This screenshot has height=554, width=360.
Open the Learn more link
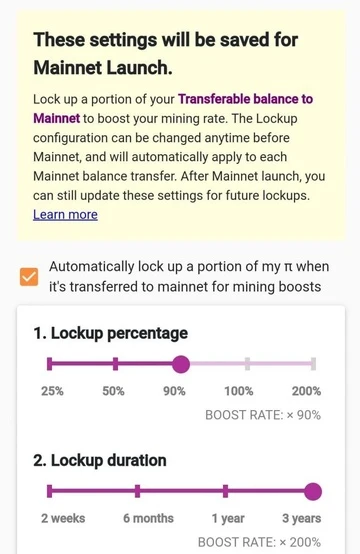coord(65,214)
